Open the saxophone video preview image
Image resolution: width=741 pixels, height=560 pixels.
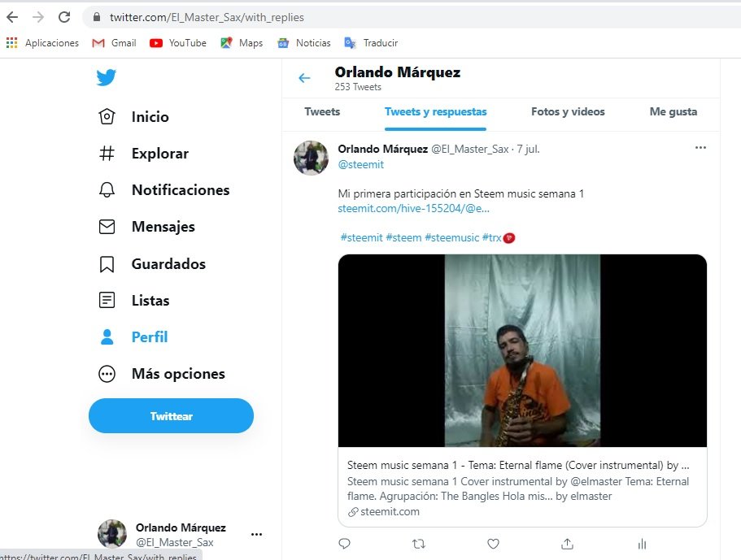coord(522,350)
